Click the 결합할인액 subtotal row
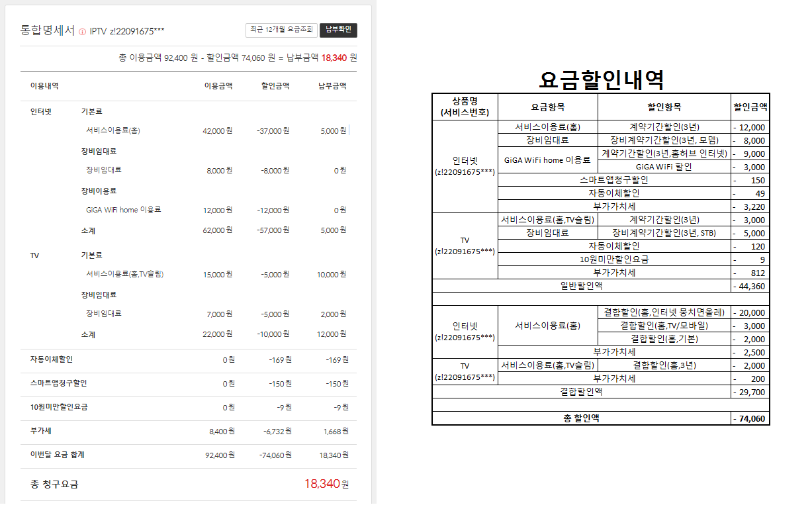 tap(581, 392)
